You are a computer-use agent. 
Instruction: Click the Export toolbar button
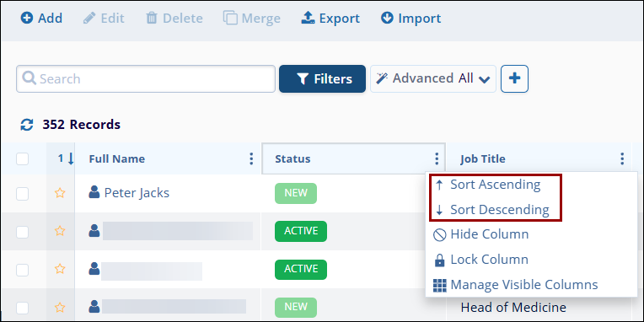330,18
